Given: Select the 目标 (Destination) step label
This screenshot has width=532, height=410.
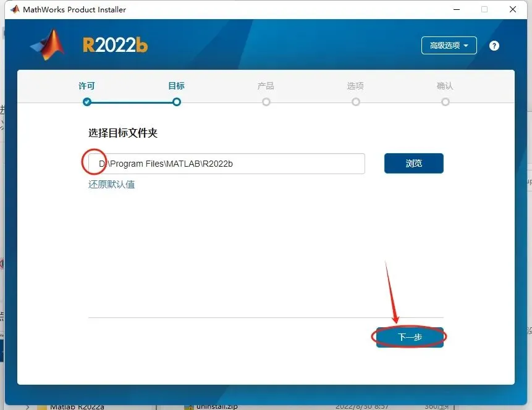Looking at the screenshot, I should pyautogui.click(x=177, y=86).
